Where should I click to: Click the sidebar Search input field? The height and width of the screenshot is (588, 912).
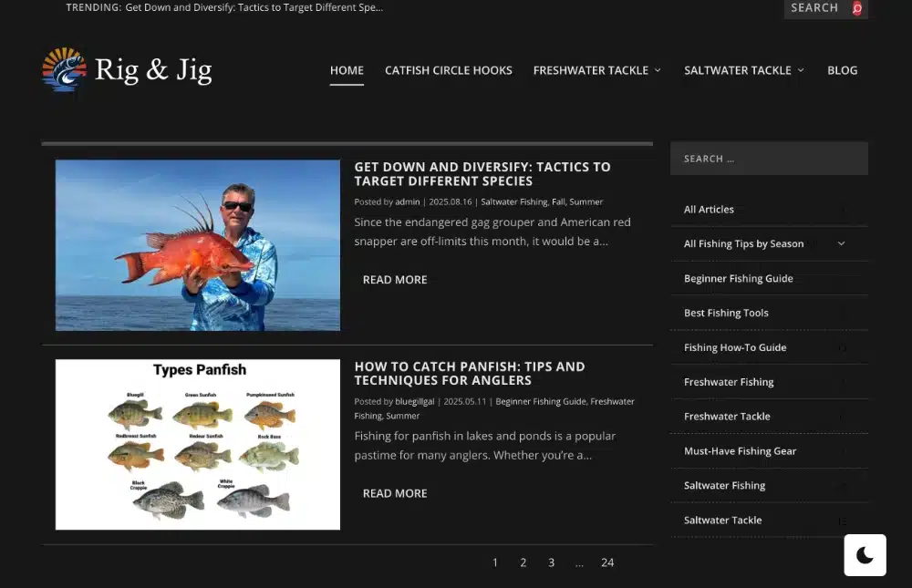click(769, 159)
